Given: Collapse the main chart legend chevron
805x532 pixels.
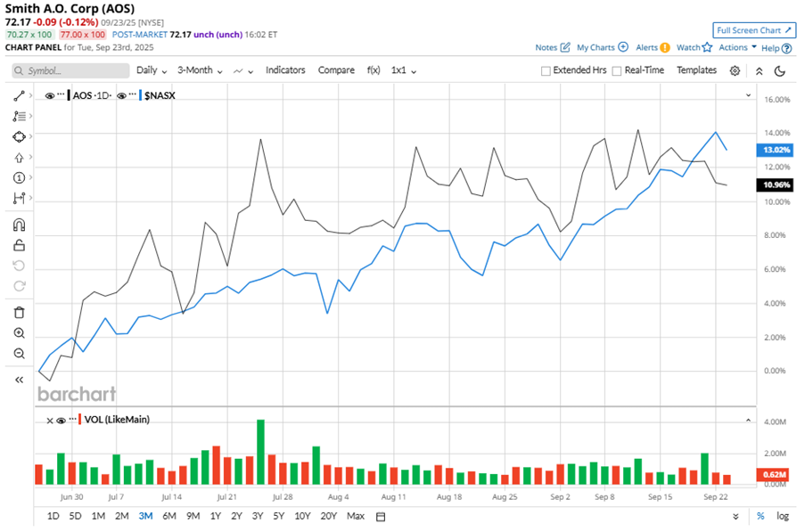Looking at the screenshot, I should pyautogui.click(x=748, y=95).
